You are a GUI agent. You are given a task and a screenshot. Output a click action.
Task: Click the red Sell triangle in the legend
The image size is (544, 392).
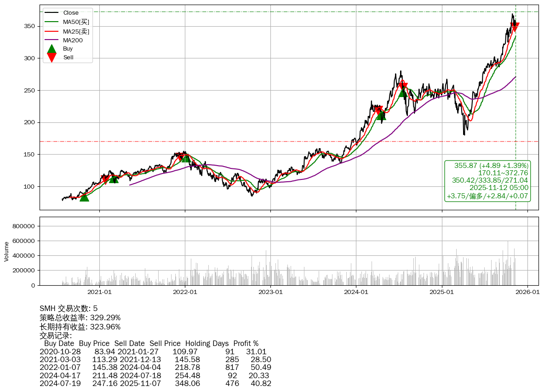(52, 58)
